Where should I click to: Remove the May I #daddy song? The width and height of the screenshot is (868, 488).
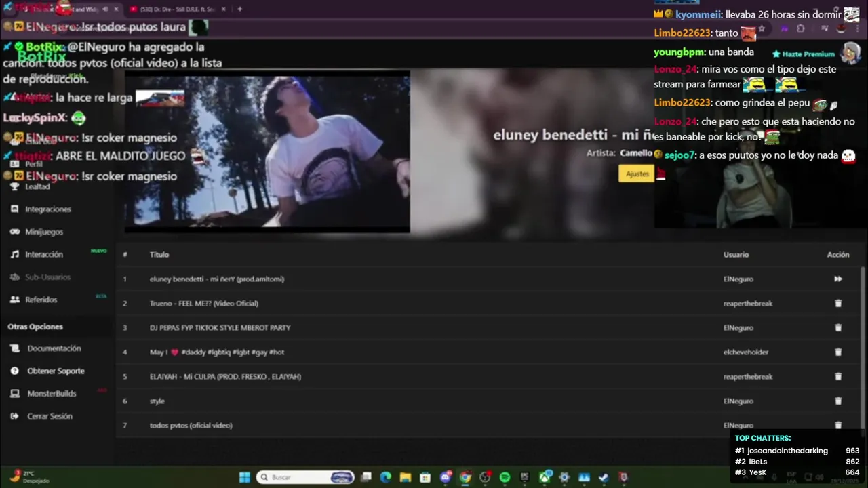coord(838,352)
